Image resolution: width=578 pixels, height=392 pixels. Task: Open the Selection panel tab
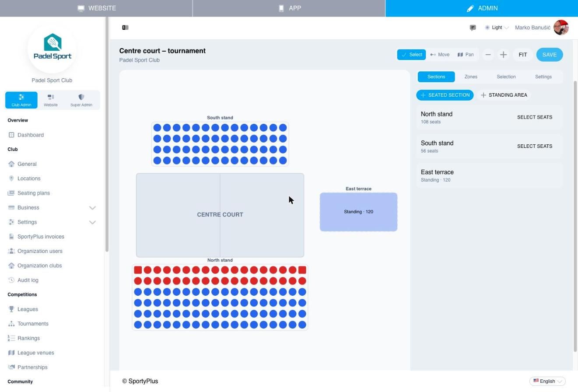(506, 77)
